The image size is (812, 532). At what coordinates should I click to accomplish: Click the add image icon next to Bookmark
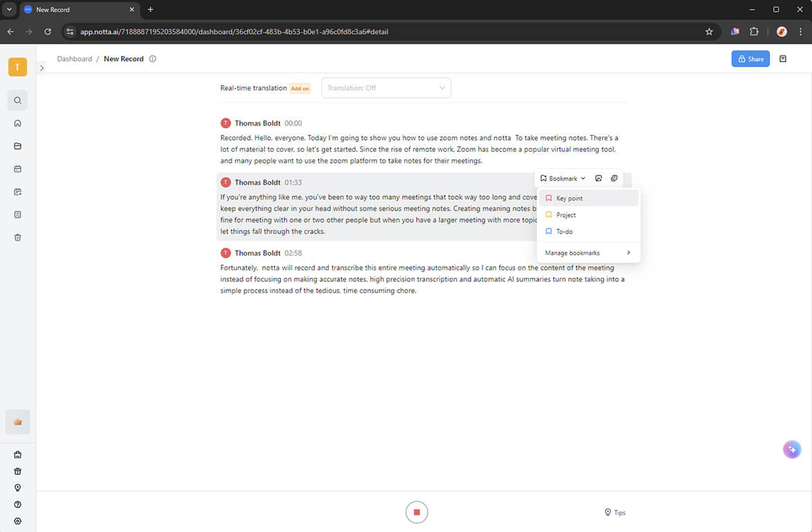598,179
